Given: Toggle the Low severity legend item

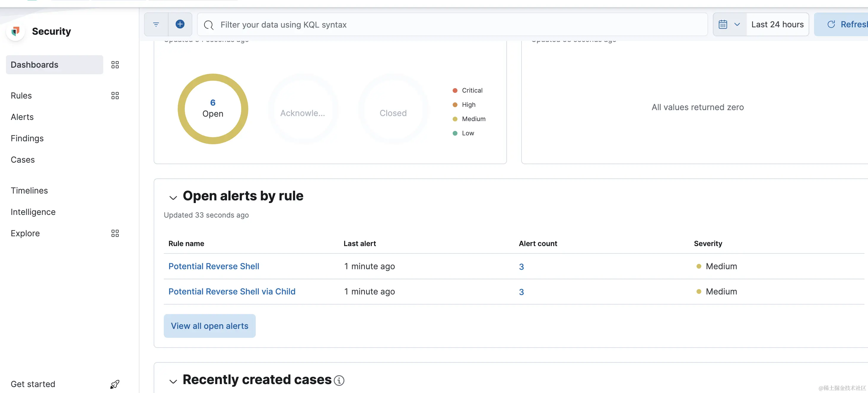Looking at the screenshot, I should click(x=468, y=133).
